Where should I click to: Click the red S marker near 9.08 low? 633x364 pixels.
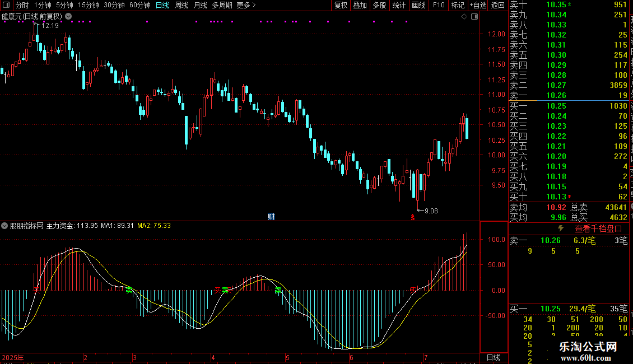[x=413, y=217]
